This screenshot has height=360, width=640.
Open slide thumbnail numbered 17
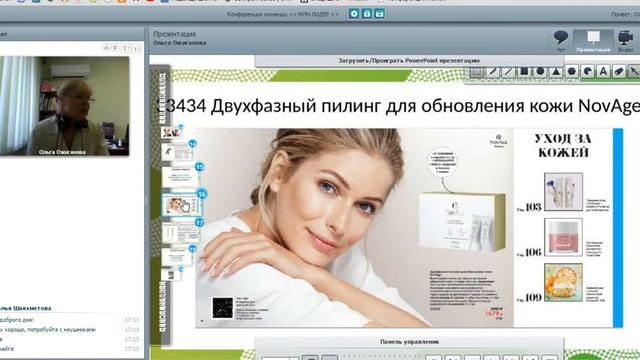tap(181, 233)
